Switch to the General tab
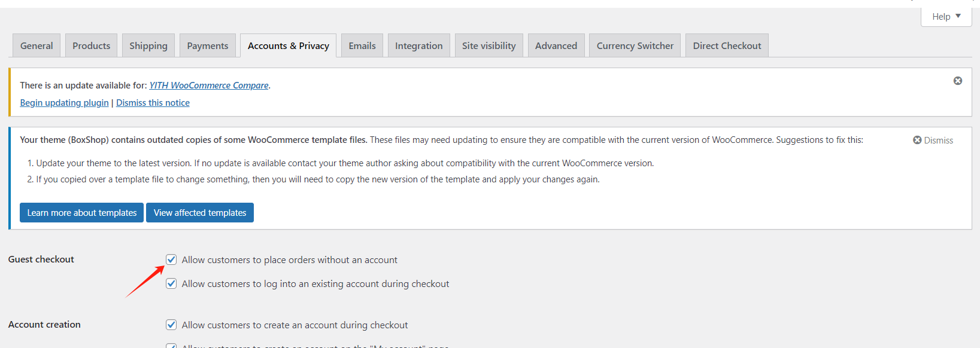Image resolution: width=980 pixels, height=348 pixels. 36,45
